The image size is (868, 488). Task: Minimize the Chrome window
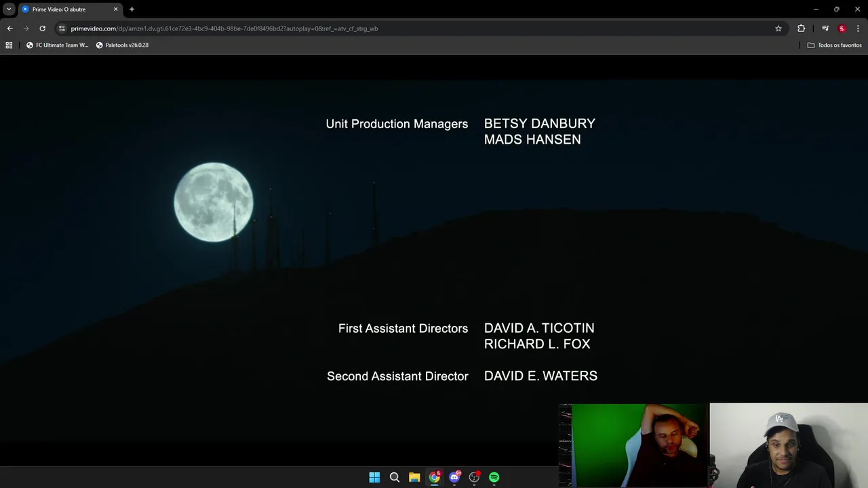pyautogui.click(x=816, y=9)
